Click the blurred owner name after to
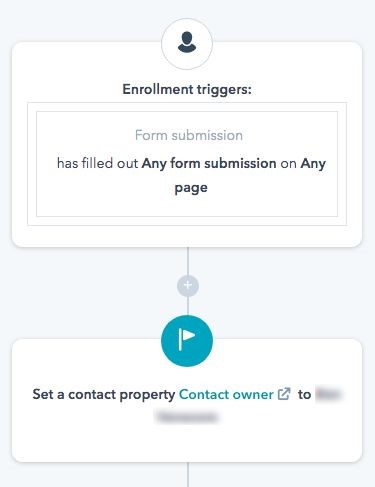This screenshot has width=375, height=487. click(x=329, y=394)
